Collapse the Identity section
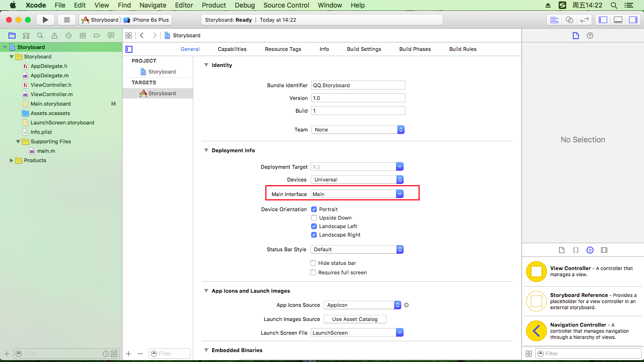 [x=206, y=65]
